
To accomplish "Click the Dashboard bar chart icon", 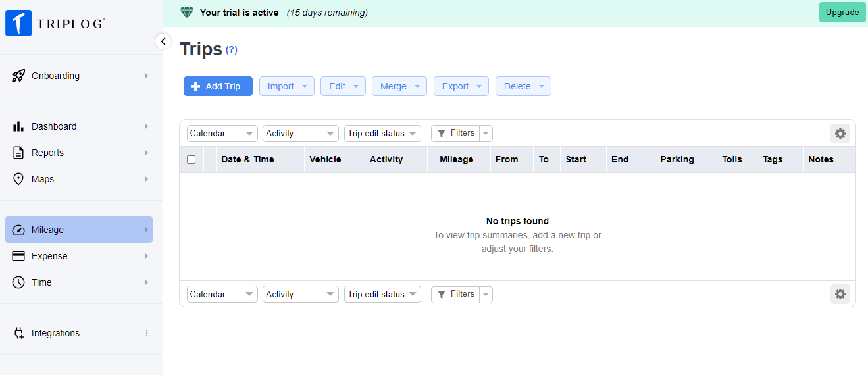I will click(18, 126).
